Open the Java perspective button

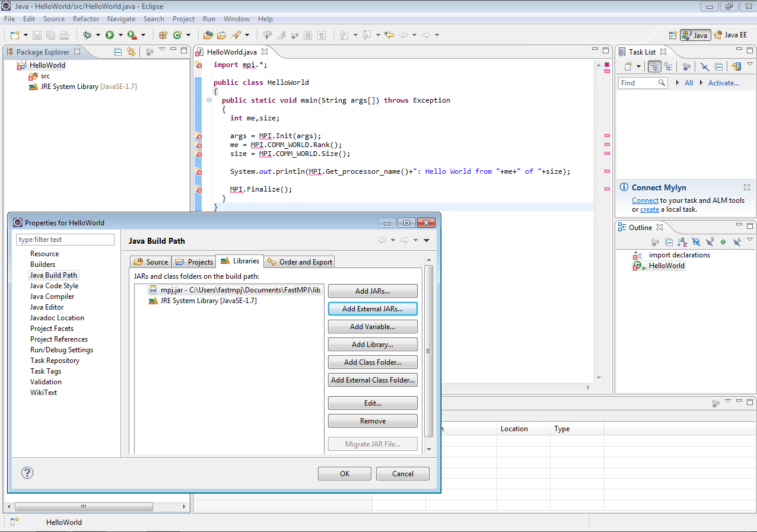pyautogui.click(x=695, y=35)
